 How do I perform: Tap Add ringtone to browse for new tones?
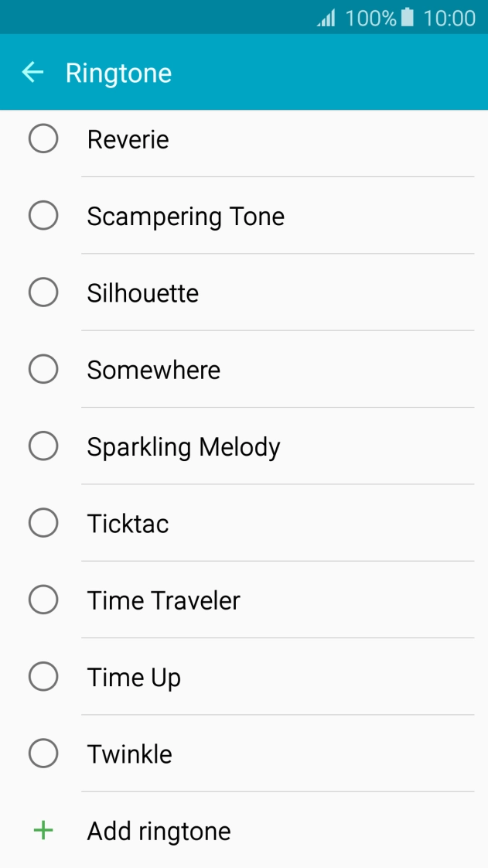(158, 830)
